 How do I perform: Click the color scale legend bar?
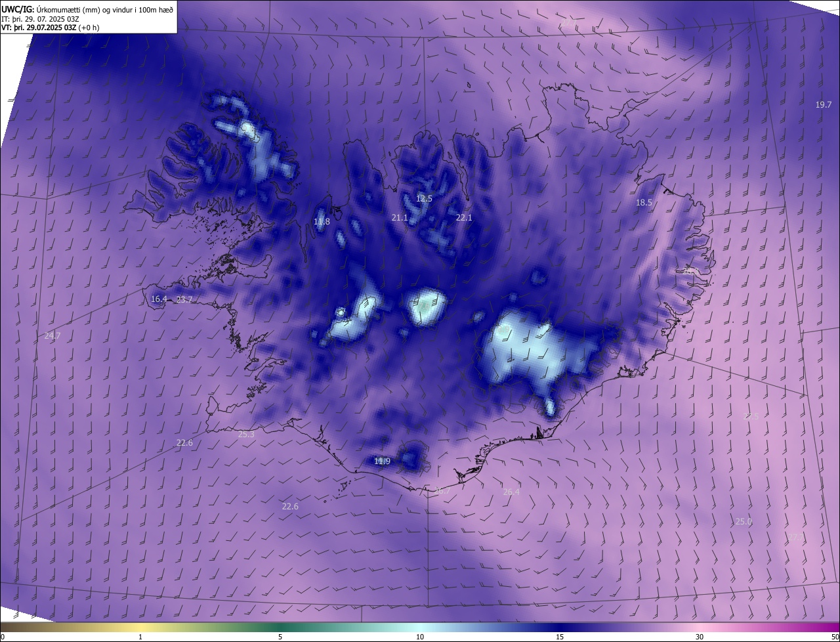tap(420, 628)
